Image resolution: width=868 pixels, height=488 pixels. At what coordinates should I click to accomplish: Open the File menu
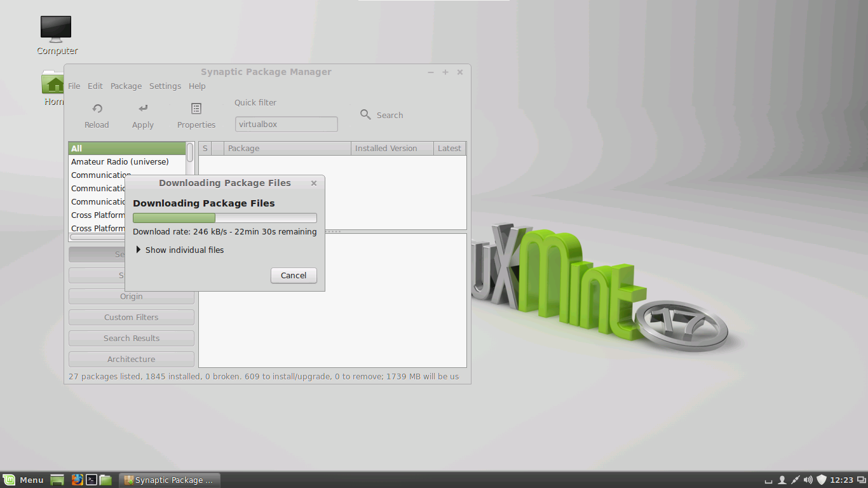(74, 86)
